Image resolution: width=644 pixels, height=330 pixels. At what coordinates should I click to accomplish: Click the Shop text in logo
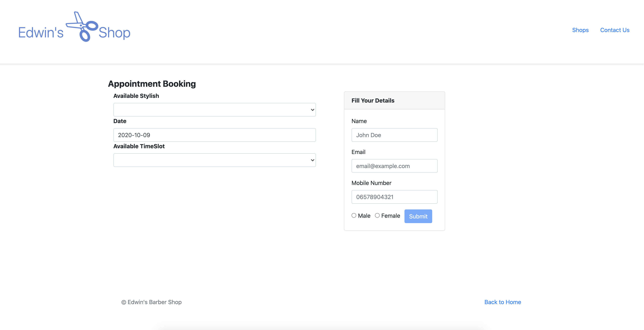[114, 33]
